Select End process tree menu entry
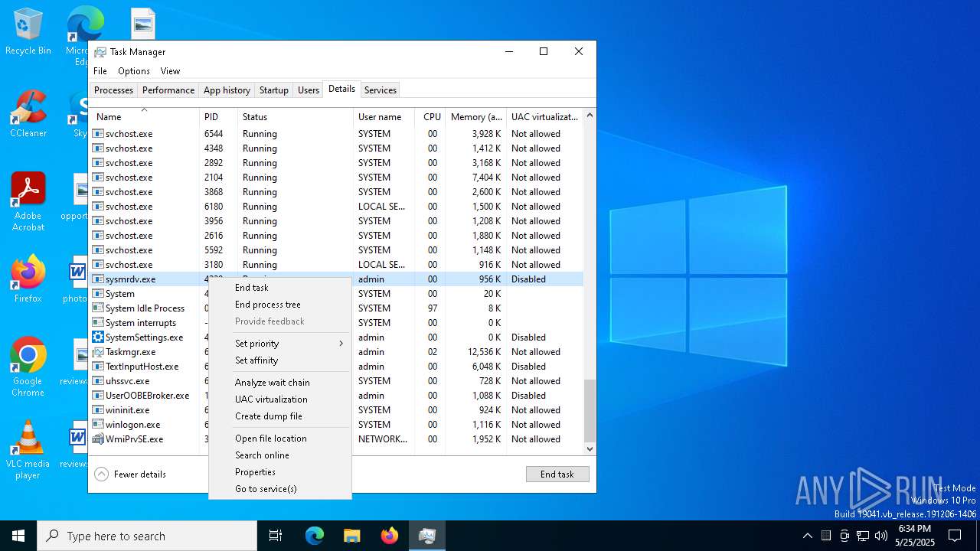 point(280,305)
